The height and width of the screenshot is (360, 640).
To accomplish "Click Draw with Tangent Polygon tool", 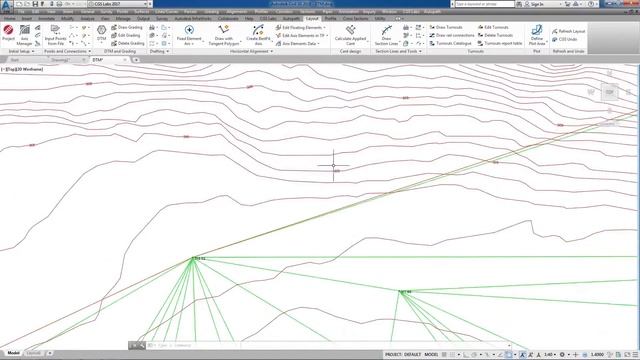I will [224, 35].
